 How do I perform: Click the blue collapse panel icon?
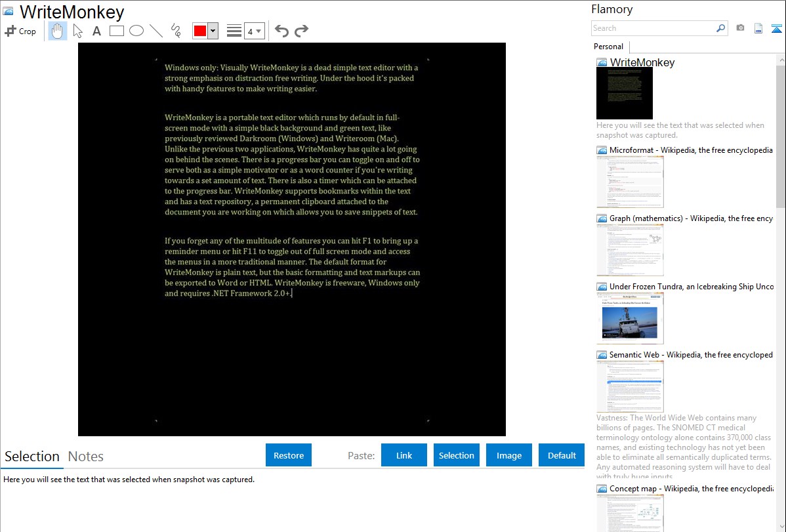776,28
